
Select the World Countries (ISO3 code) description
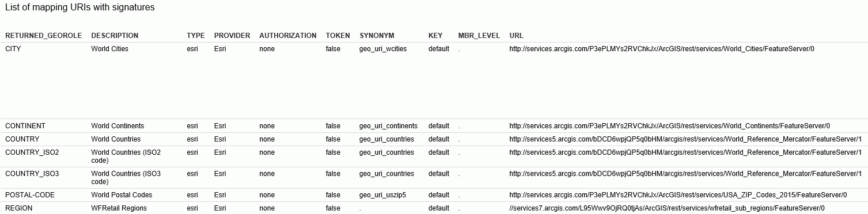[126, 177]
